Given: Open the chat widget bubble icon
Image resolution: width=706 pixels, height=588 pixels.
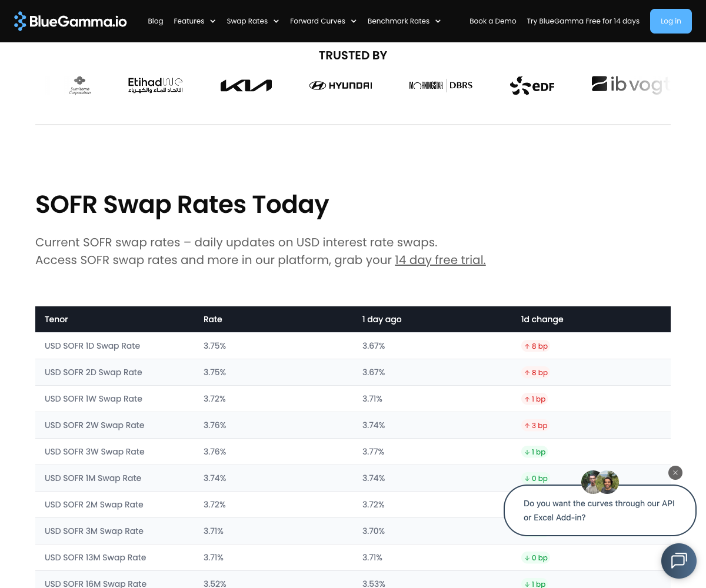Looking at the screenshot, I should coord(678,560).
